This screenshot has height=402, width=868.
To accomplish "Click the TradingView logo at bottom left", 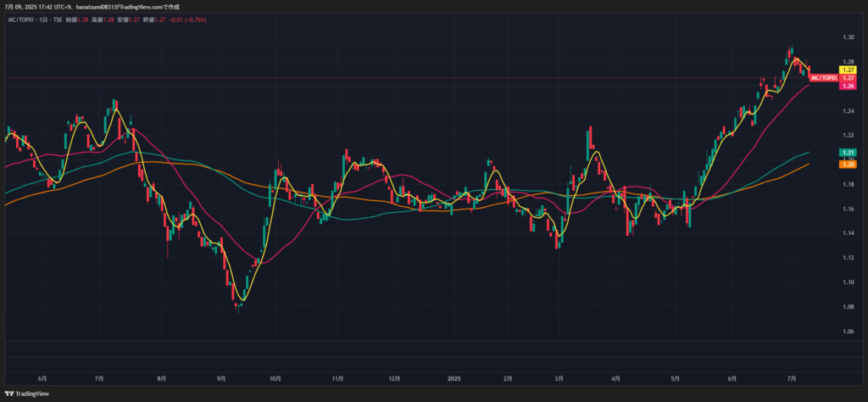I will [x=27, y=394].
